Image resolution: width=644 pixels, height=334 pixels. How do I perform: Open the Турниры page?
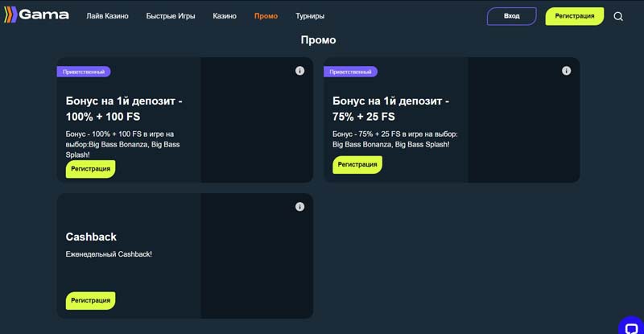tap(310, 16)
